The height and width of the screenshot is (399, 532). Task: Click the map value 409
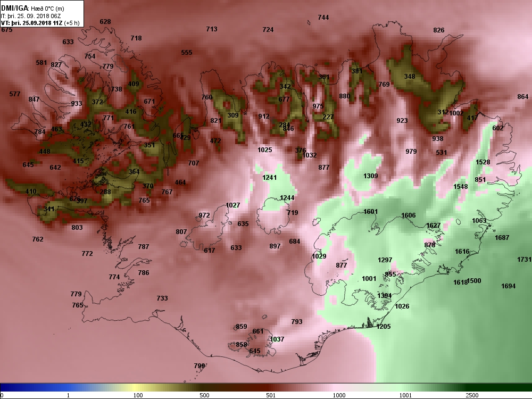134,84
